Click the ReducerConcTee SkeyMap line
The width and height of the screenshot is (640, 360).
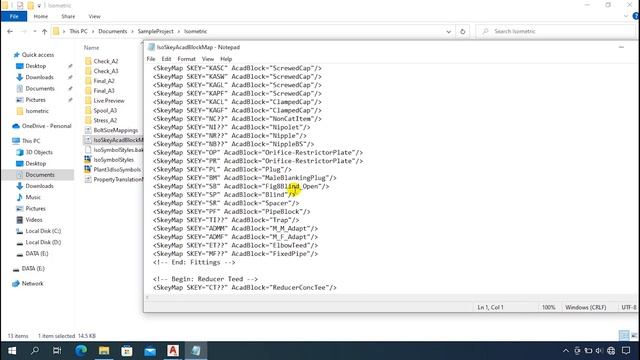[245, 288]
